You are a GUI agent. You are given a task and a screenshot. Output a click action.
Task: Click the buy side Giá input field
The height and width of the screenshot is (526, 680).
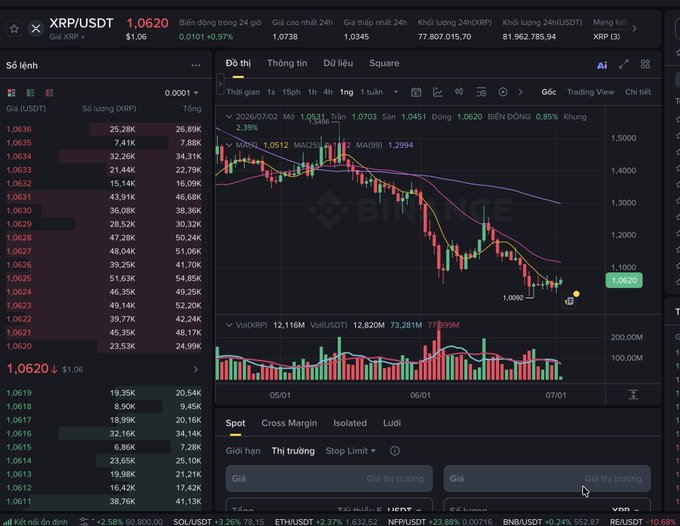tap(329, 479)
